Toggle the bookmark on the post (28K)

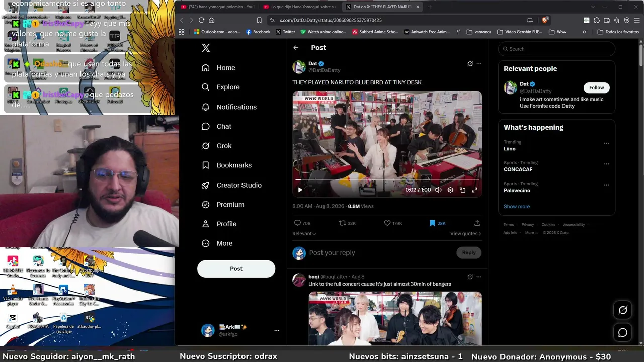pyautogui.click(x=432, y=223)
